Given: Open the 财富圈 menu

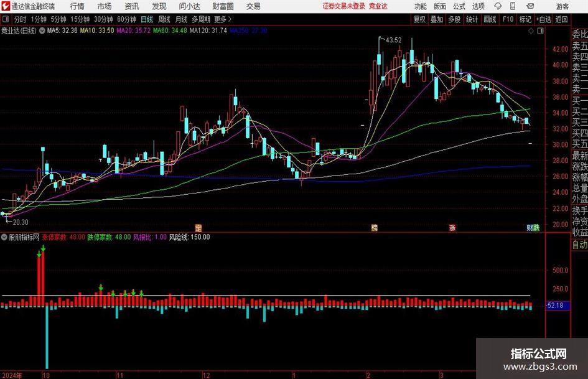Looking at the screenshot, I should pyautogui.click(x=223, y=6).
